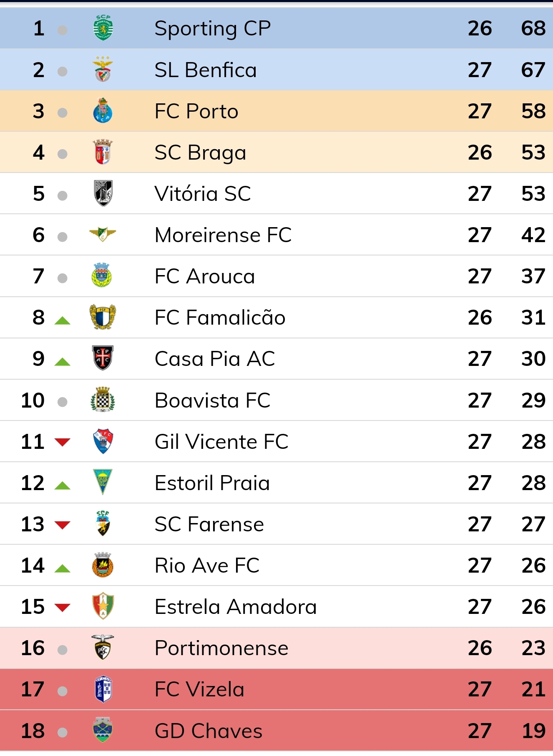The image size is (553, 756).
Task: Select the Estrela Amadora team name
Action: (x=236, y=607)
